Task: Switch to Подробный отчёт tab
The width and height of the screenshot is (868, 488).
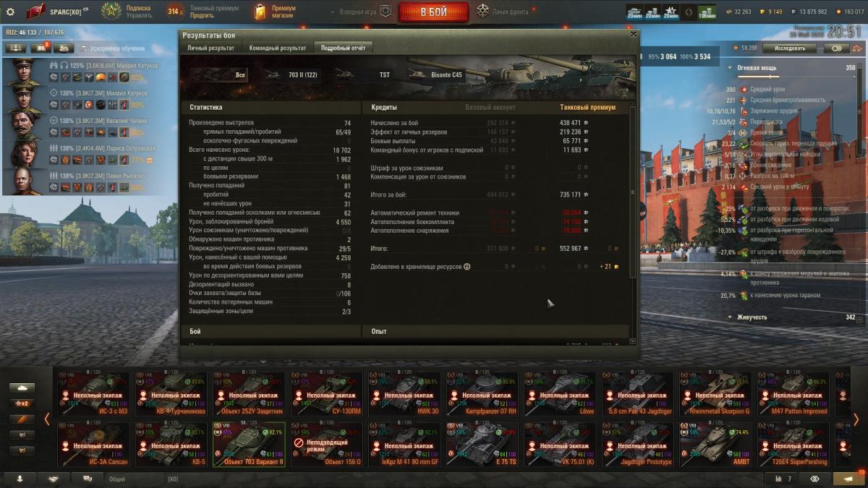Action: [x=344, y=48]
